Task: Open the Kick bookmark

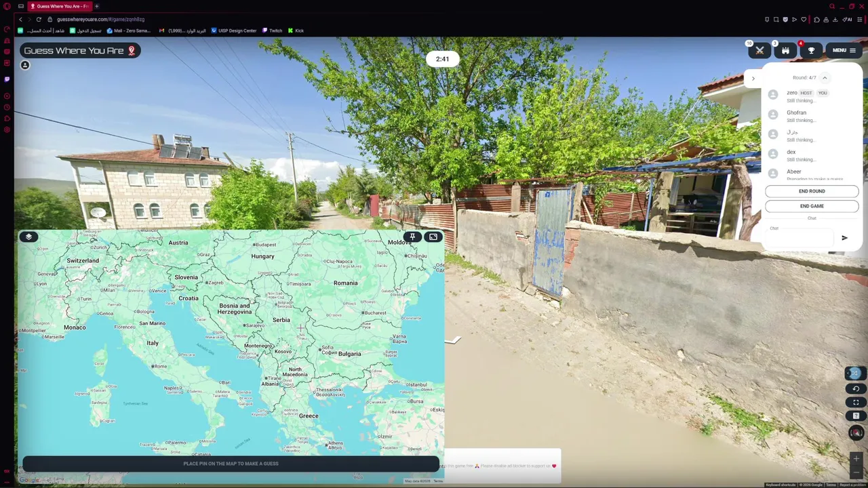Action: click(296, 30)
